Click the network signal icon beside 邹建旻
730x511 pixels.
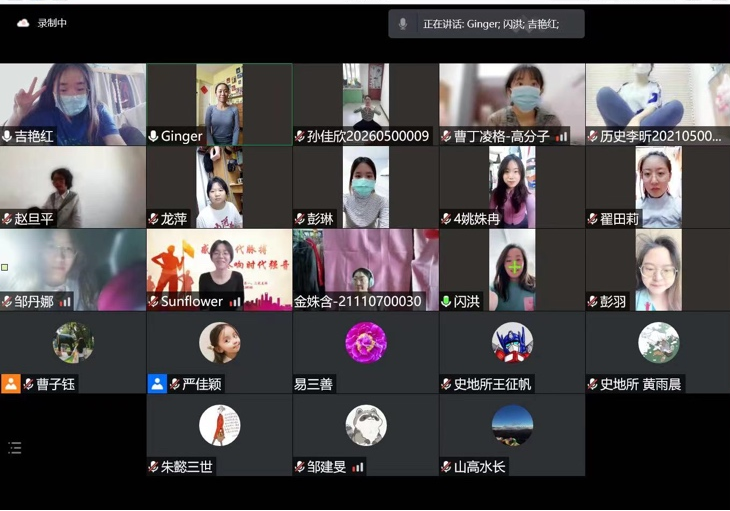357,467
